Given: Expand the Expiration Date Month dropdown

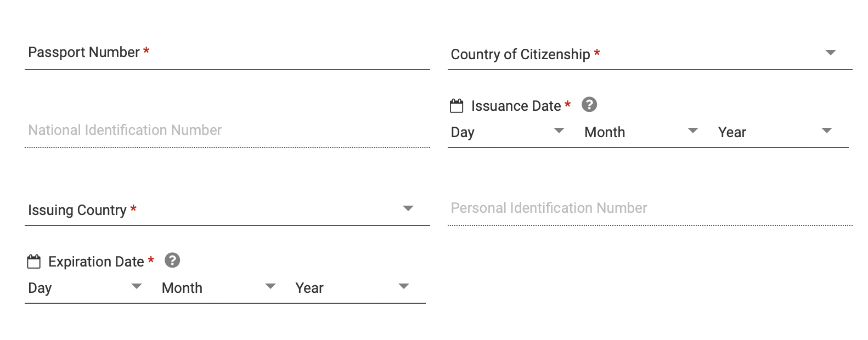Looking at the screenshot, I should (219, 288).
